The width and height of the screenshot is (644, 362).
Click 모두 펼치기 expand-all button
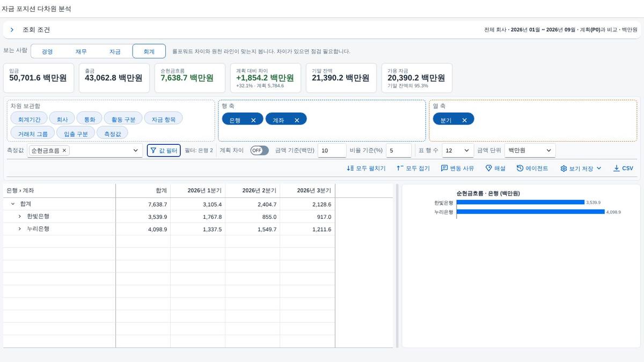[366, 168]
